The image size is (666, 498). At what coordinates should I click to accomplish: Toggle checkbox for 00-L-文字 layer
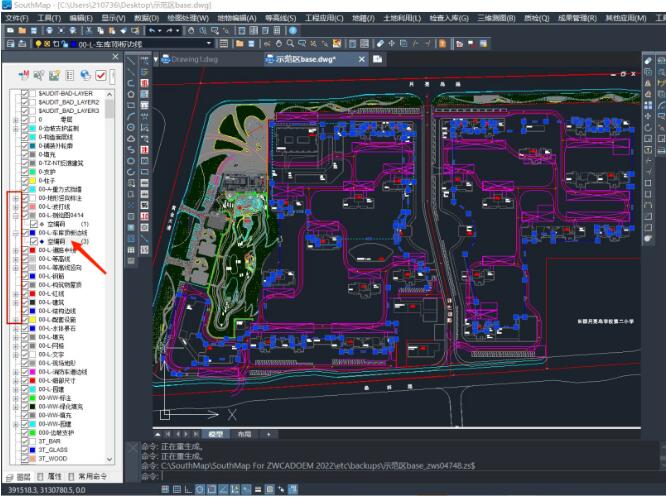pos(26,354)
